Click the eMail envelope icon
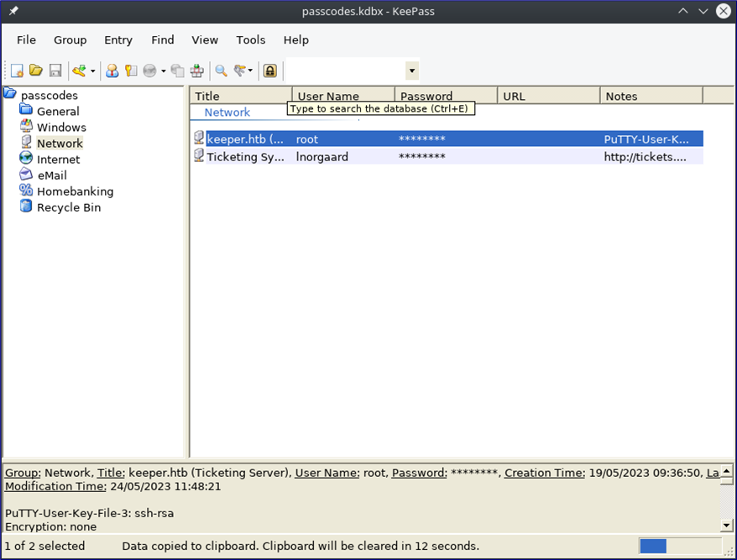 tap(26, 174)
